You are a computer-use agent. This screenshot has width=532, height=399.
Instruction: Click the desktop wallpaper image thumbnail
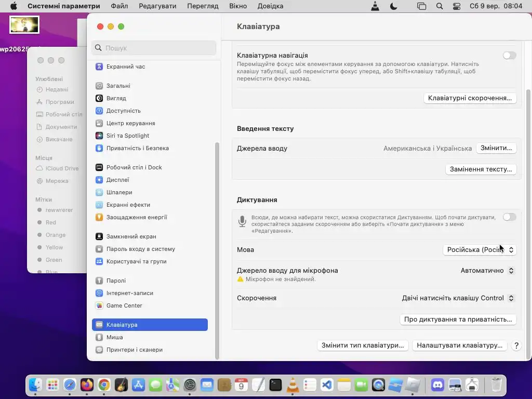pyautogui.click(x=24, y=25)
